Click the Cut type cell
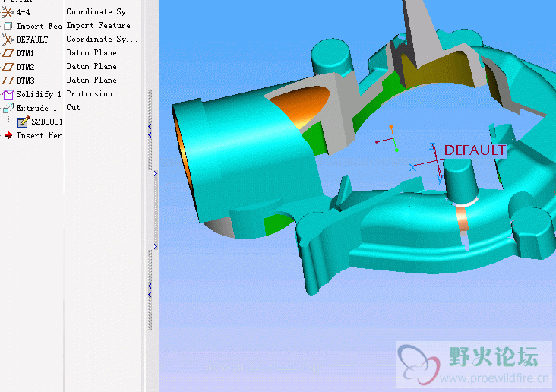The width and height of the screenshot is (556, 392). point(73,107)
